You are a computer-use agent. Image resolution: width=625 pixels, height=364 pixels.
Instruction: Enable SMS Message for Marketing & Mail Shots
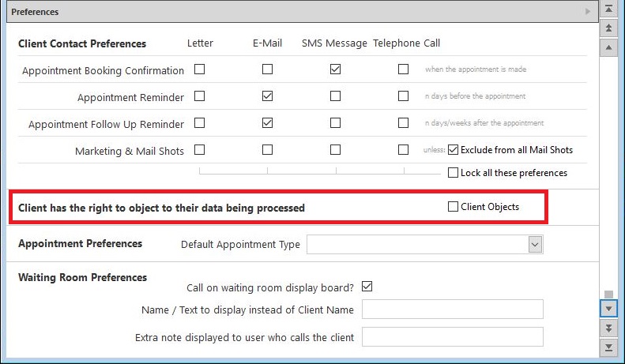[x=335, y=150]
